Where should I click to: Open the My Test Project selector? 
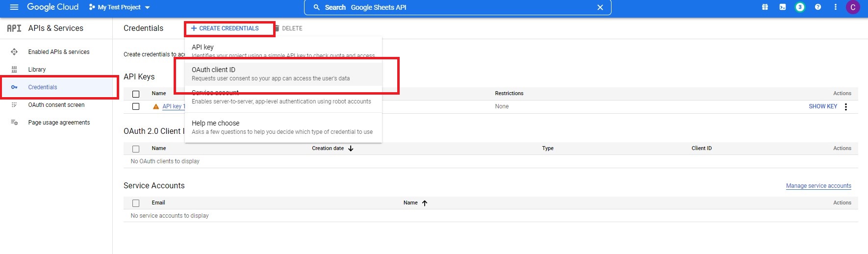119,7
